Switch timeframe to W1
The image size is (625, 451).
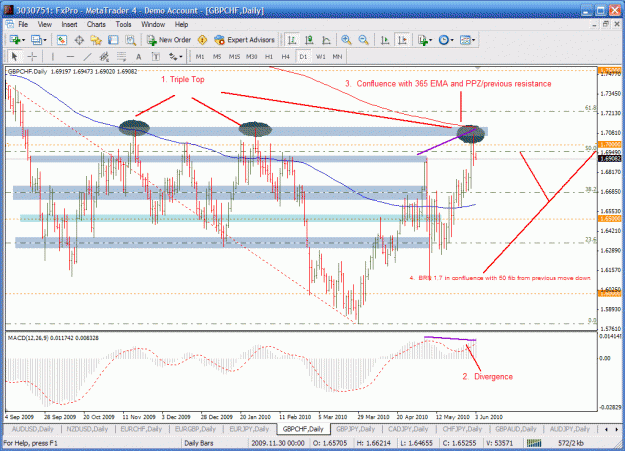[x=320, y=57]
